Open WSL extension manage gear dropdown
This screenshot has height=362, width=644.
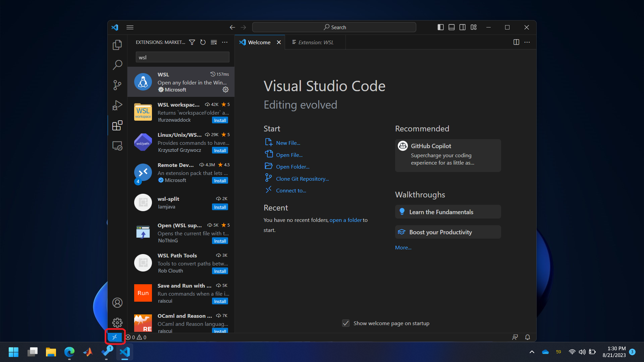pos(225,89)
